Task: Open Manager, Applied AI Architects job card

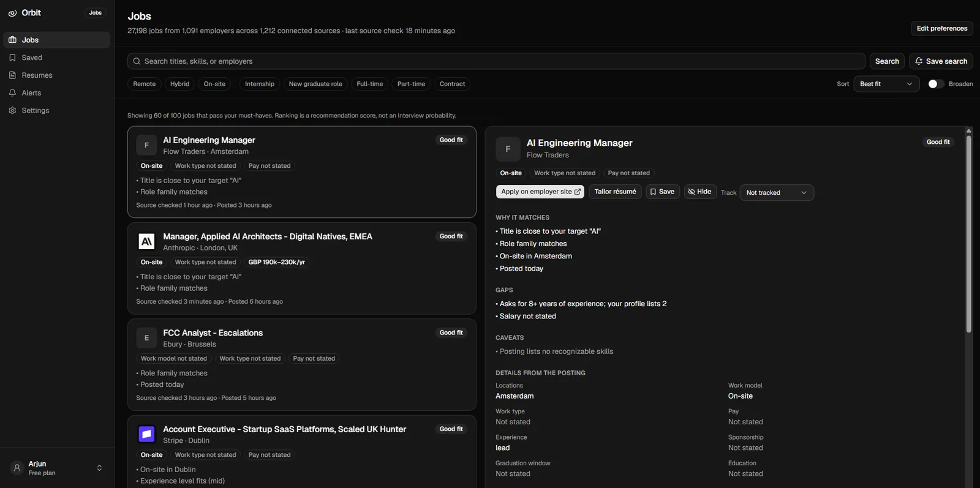Action: (302, 268)
